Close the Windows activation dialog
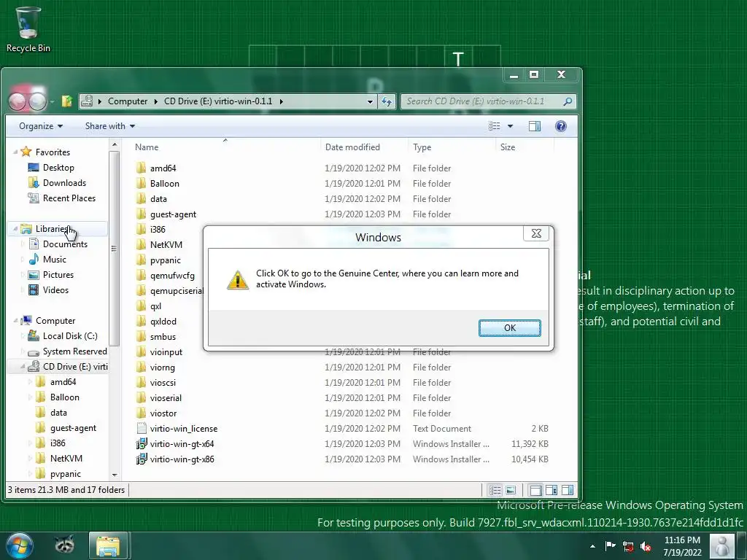 pos(536,233)
